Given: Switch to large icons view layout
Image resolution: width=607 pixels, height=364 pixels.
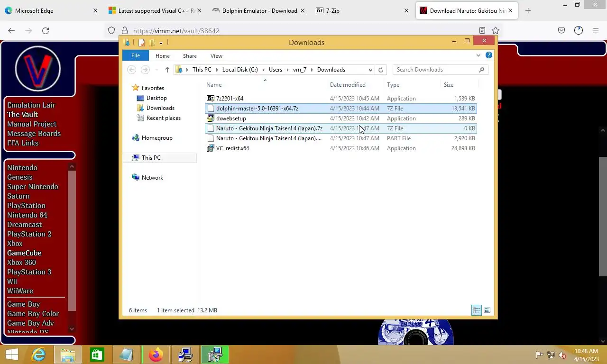Looking at the screenshot, I should [x=487, y=310].
